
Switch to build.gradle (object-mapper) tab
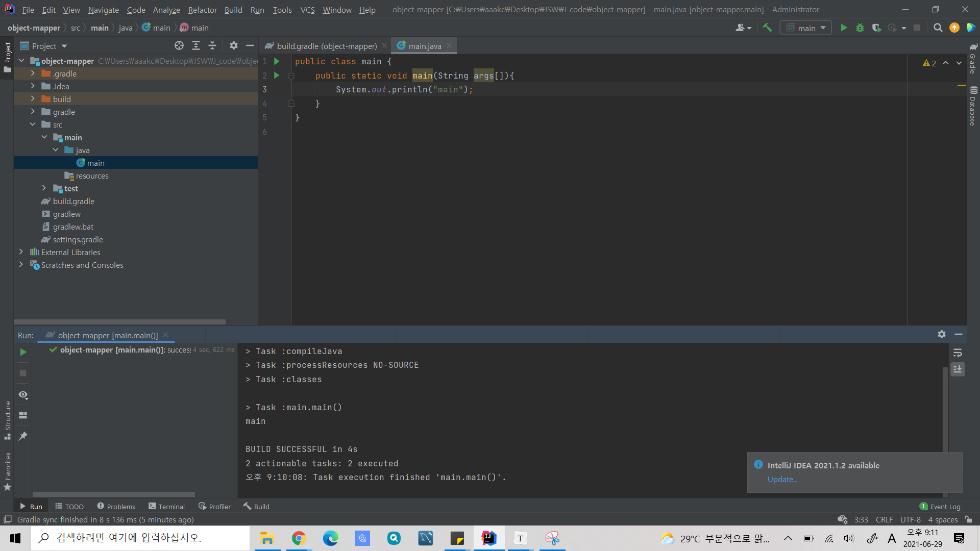pos(327,46)
